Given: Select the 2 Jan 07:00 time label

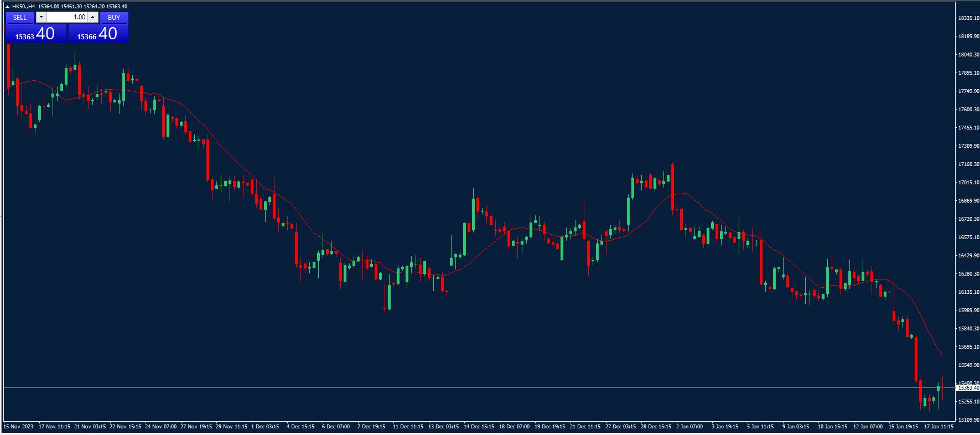Looking at the screenshot, I should 689,427.
